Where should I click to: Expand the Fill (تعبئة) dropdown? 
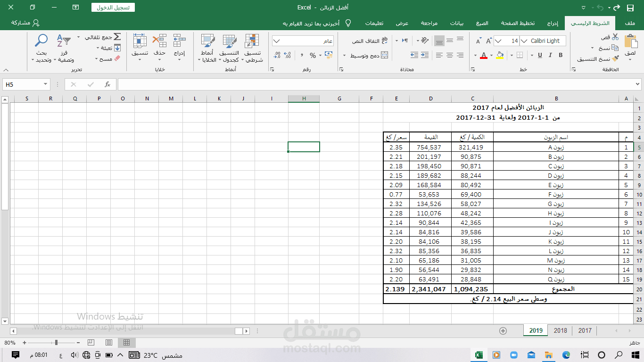98,48
